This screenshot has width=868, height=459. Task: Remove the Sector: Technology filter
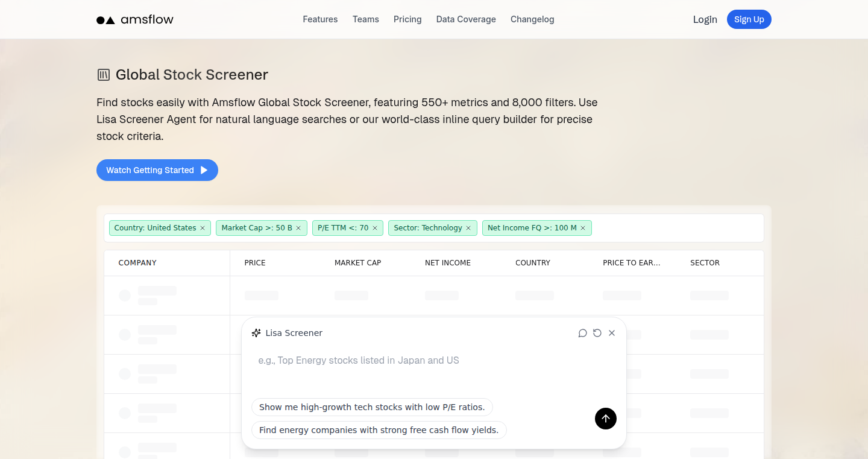click(x=468, y=228)
